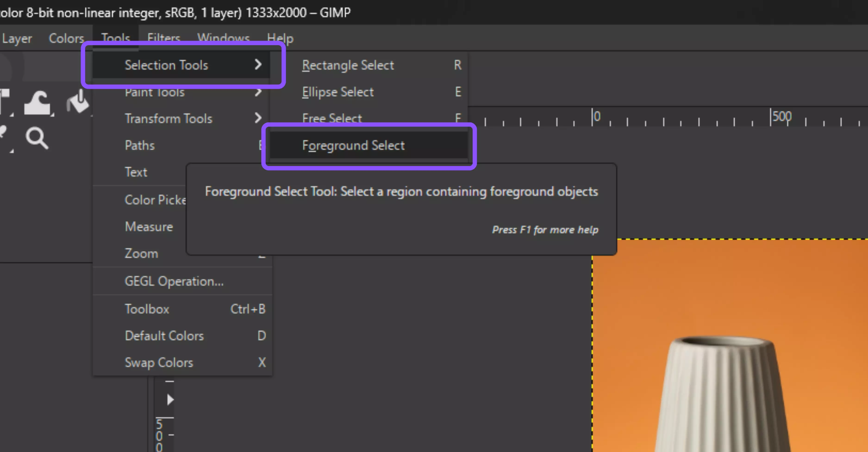Pick Ellipse Select from the submenu
Screen dimensions: 868x452
pyautogui.click(x=338, y=92)
